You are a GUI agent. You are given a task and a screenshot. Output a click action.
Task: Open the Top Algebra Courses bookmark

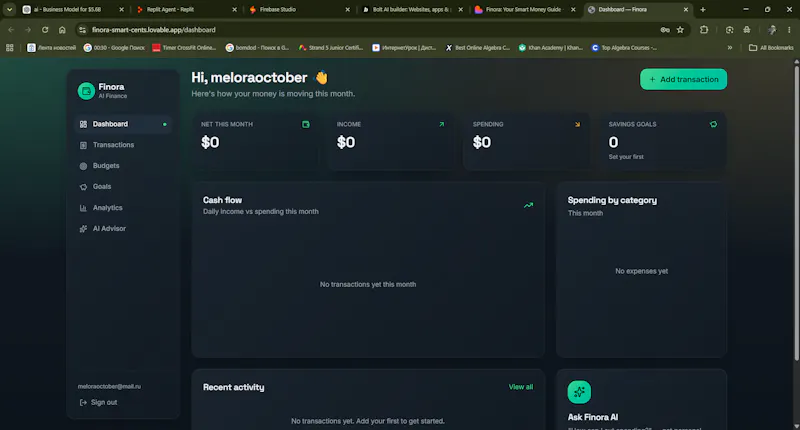[x=624, y=48]
